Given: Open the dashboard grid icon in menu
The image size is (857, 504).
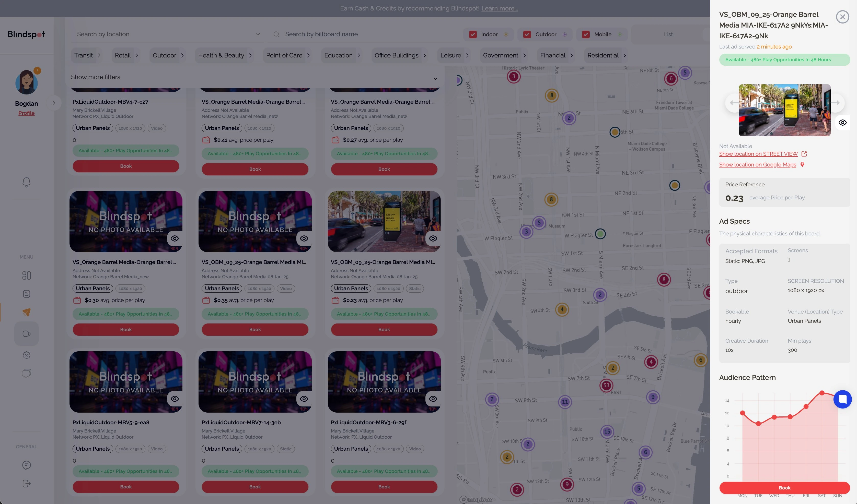Looking at the screenshot, I should [x=26, y=275].
